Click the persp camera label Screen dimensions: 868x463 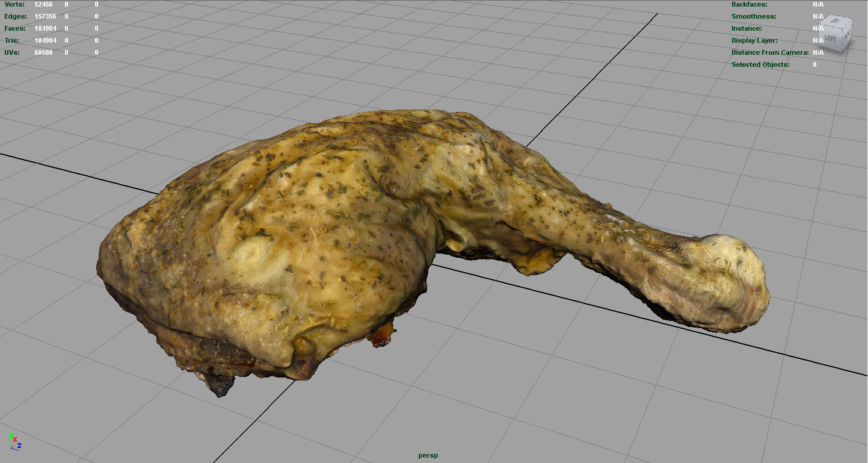(428, 455)
